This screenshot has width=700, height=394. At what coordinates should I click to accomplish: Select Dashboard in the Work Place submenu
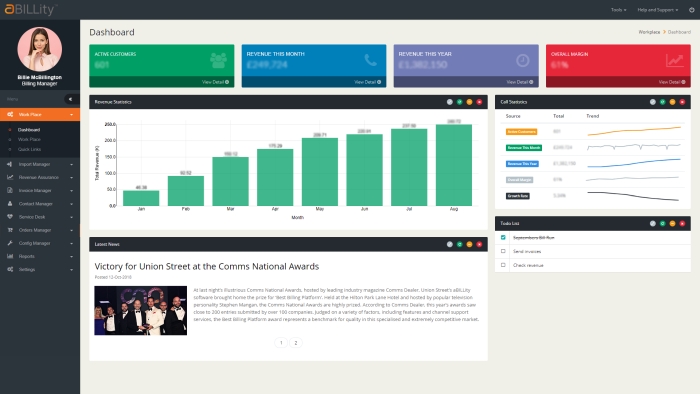click(29, 130)
